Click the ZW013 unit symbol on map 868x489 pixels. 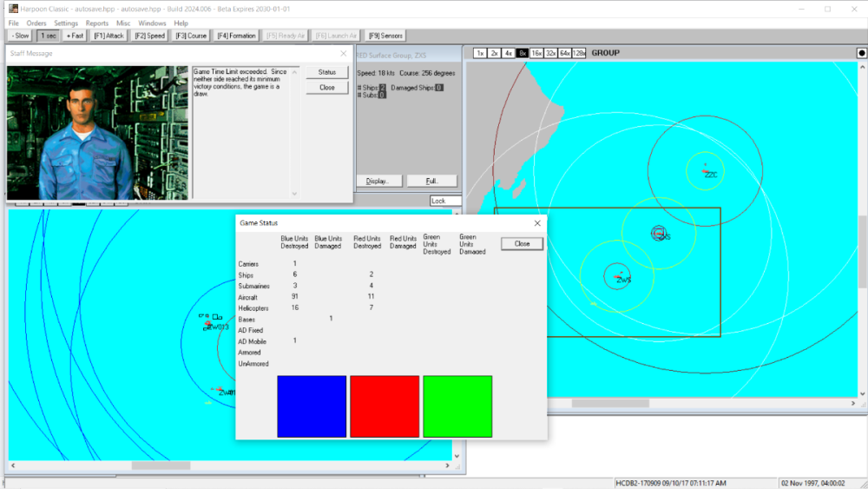click(x=208, y=324)
